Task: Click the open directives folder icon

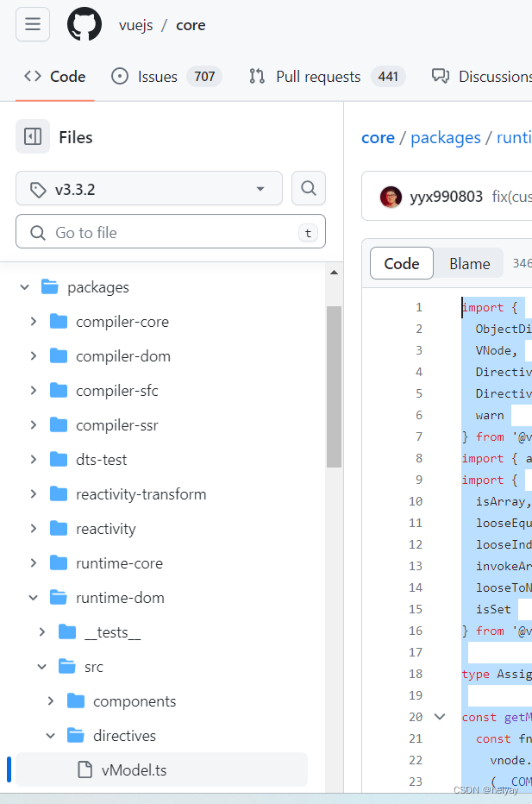Action: point(76,735)
